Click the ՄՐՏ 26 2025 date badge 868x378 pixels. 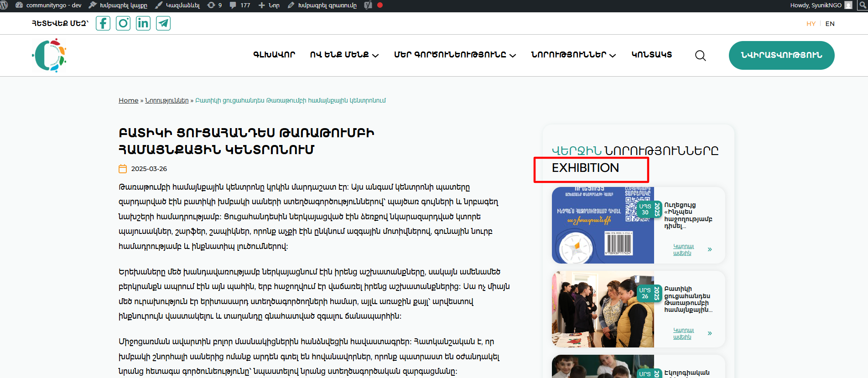[650, 293]
